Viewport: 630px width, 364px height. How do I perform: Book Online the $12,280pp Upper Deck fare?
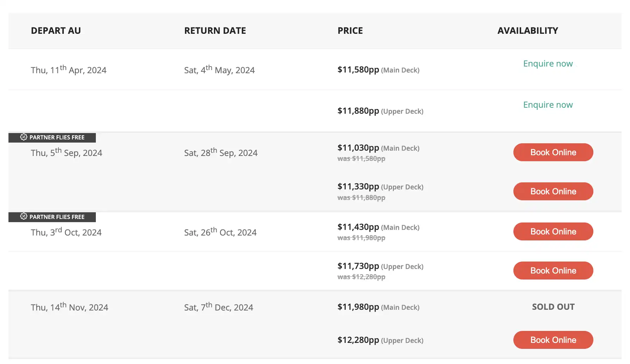point(553,340)
